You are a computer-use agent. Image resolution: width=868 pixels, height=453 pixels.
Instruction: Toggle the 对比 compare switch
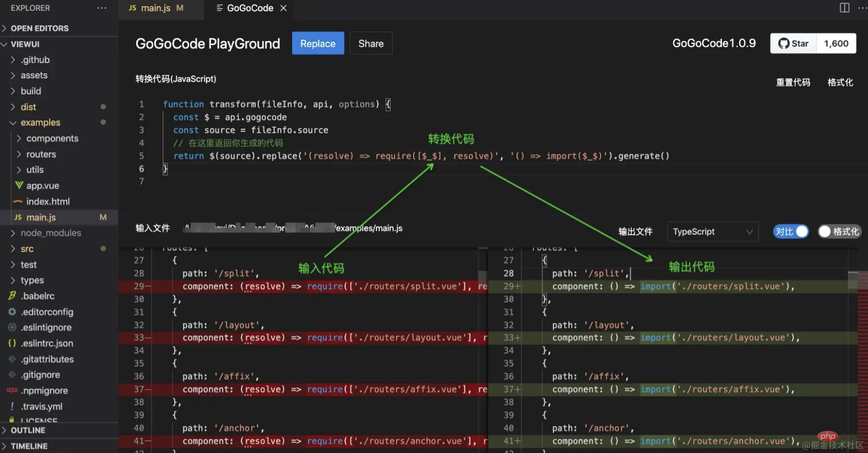click(791, 231)
